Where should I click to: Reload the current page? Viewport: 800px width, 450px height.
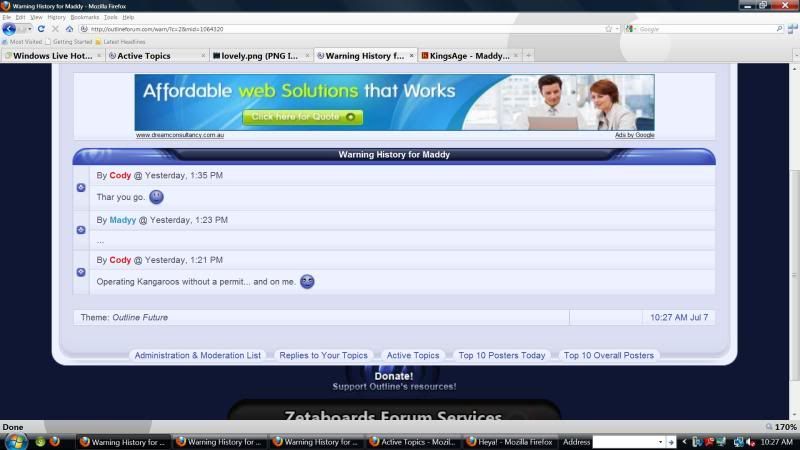(41, 29)
